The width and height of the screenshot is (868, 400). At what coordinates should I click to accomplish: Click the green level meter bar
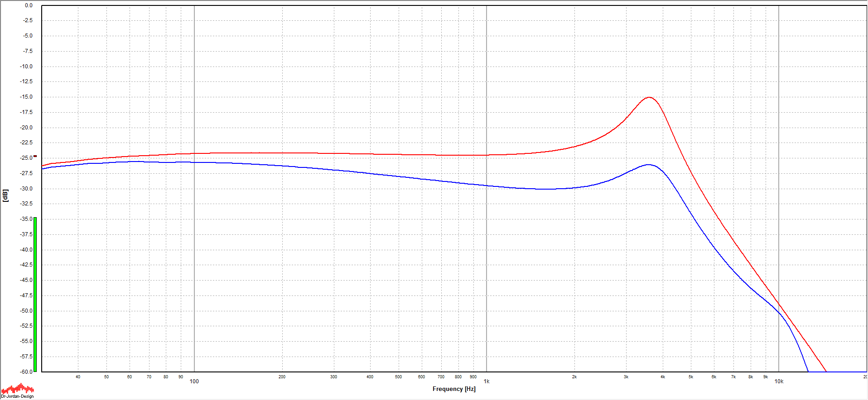(35, 294)
